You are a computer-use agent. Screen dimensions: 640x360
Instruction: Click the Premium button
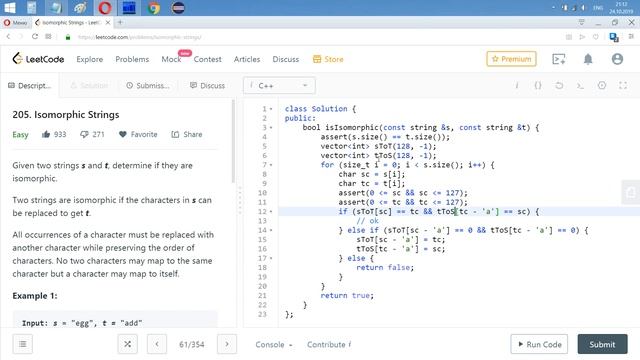tap(511, 59)
